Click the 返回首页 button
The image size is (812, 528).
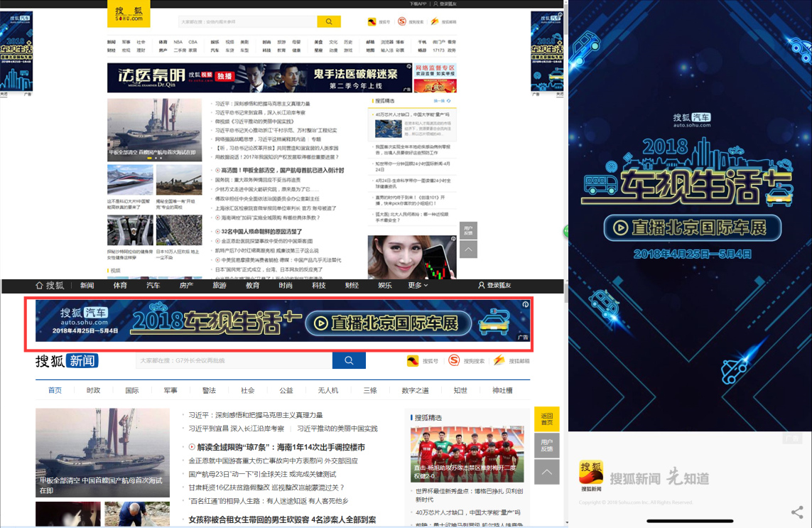click(546, 419)
